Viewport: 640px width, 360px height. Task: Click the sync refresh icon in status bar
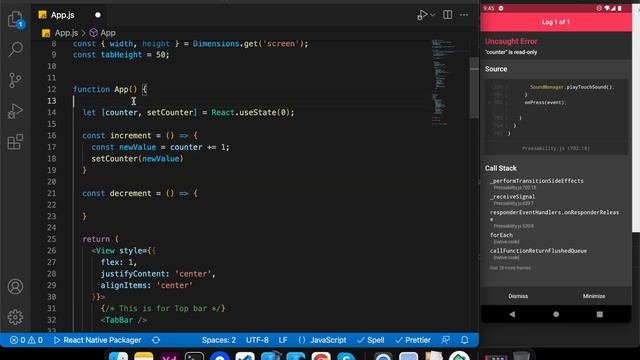pyautogui.click(x=156, y=340)
